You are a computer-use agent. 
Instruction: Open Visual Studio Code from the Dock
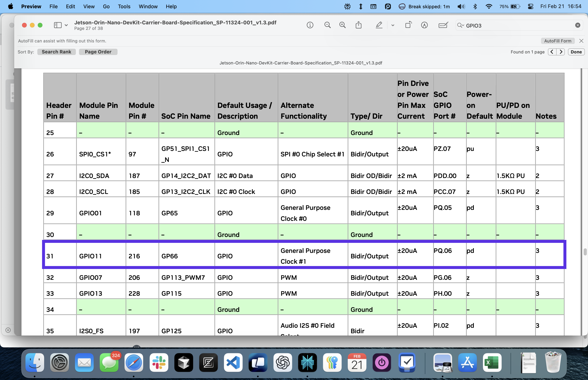(x=233, y=363)
